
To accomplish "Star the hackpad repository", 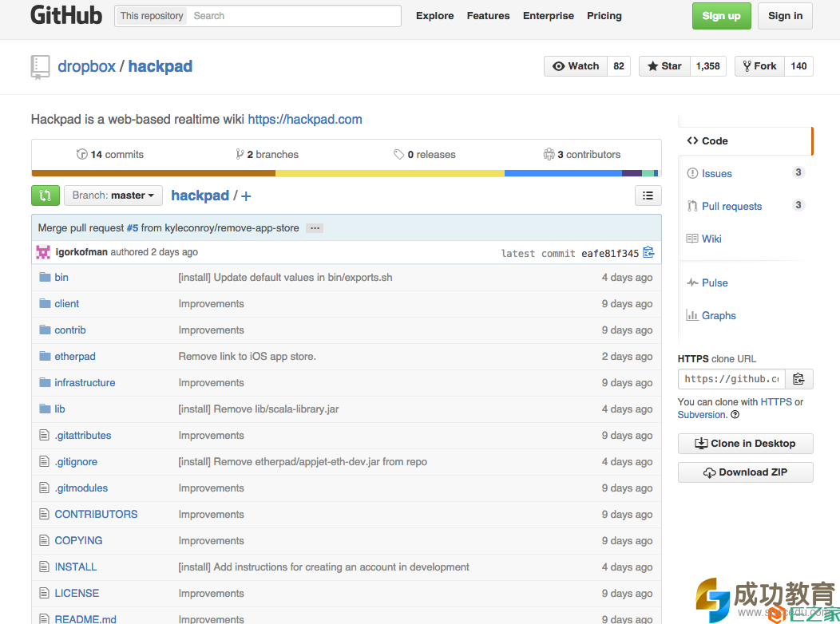I will tap(664, 66).
